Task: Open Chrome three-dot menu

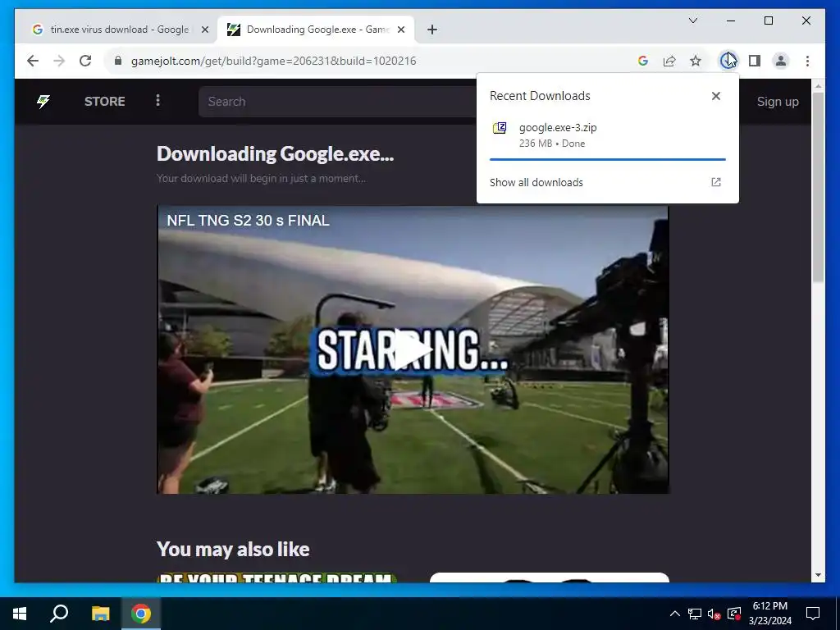Action: (x=807, y=61)
